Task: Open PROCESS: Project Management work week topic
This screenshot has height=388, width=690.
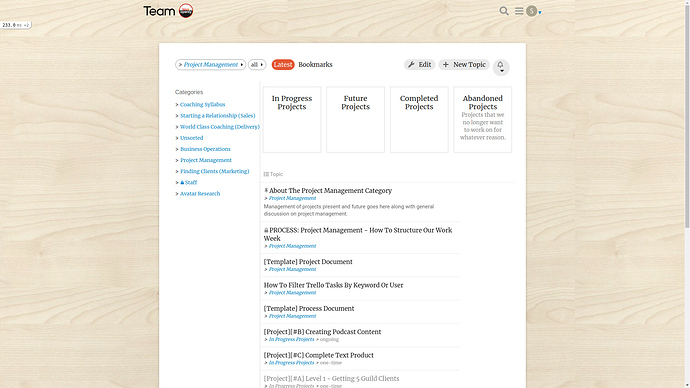Action: click(x=358, y=234)
